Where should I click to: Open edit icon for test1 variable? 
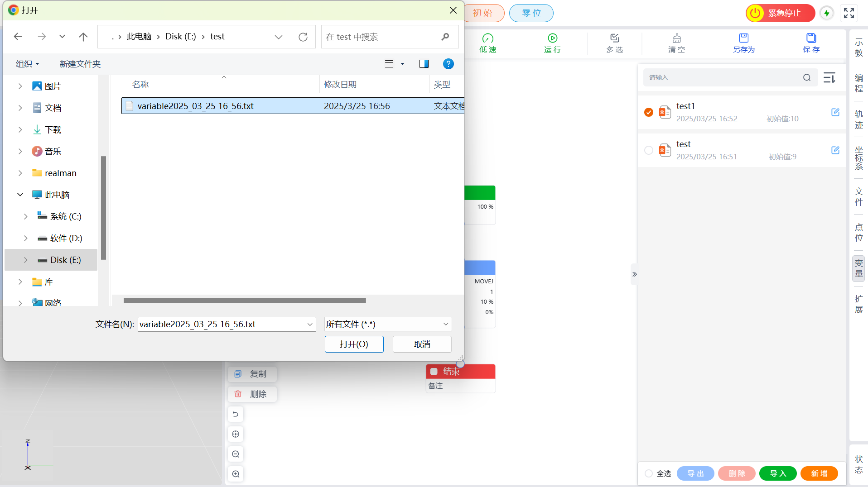pyautogui.click(x=835, y=112)
